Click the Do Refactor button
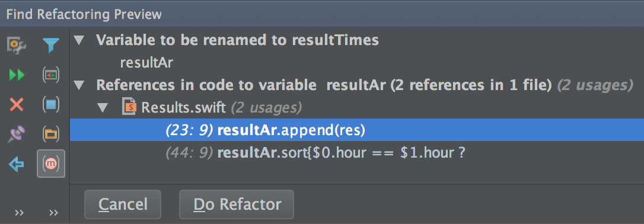The image size is (644, 224). (x=237, y=204)
